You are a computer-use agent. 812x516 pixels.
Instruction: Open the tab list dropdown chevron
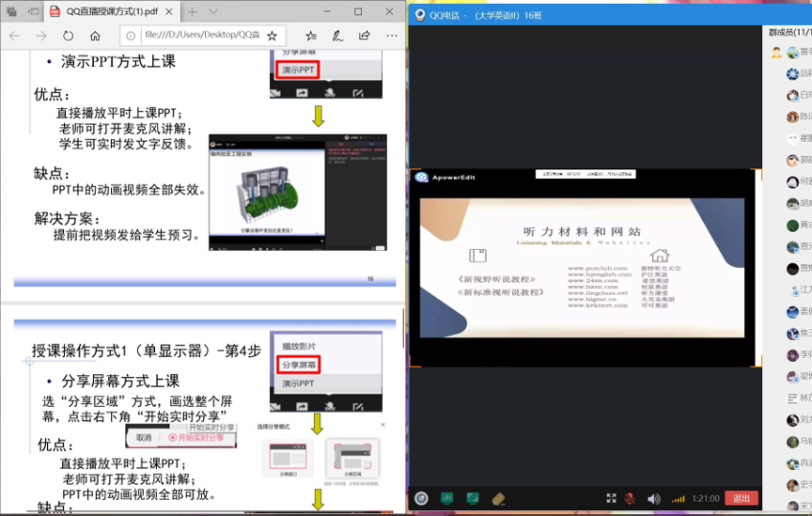(213, 11)
